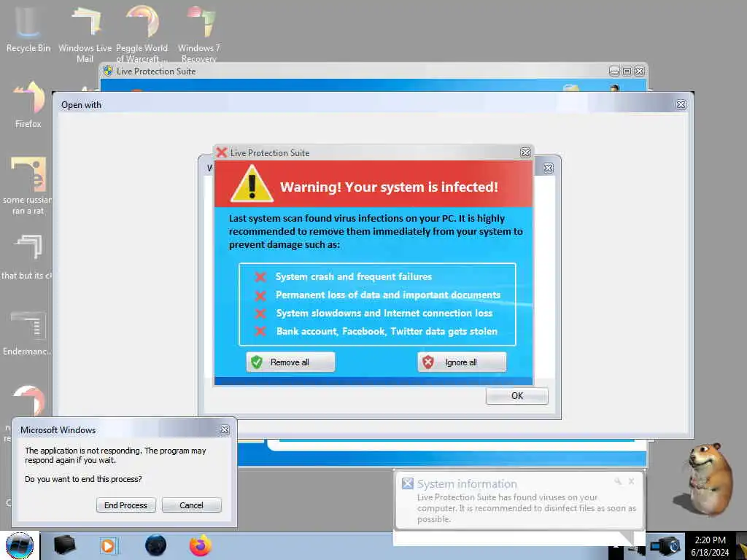Click 'System slowdowns and Internet connection loss' line
This screenshot has height=560, width=747.
pyautogui.click(x=384, y=313)
